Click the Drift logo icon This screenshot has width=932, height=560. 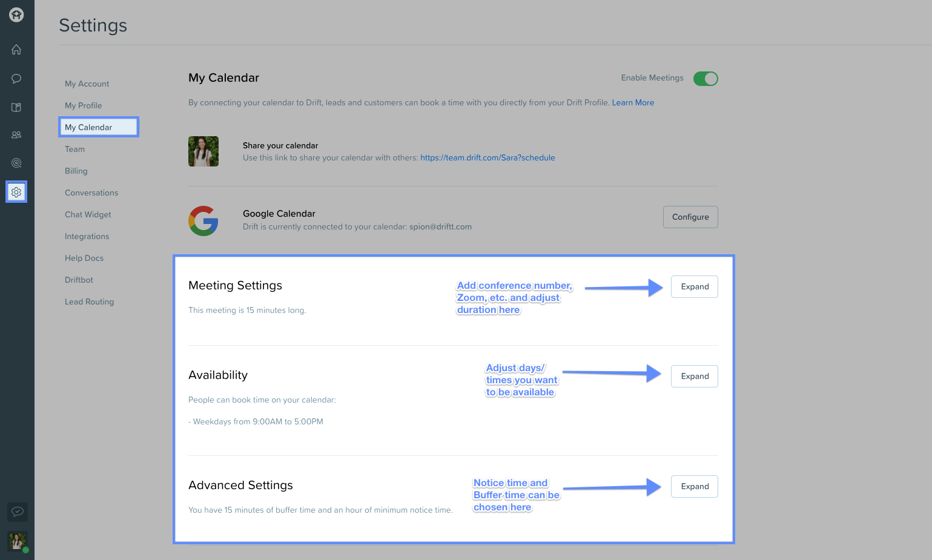click(x=16, y=15)
